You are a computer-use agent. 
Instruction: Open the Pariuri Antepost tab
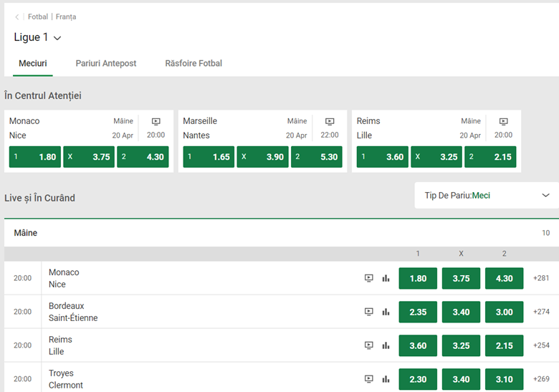[106, 64]
